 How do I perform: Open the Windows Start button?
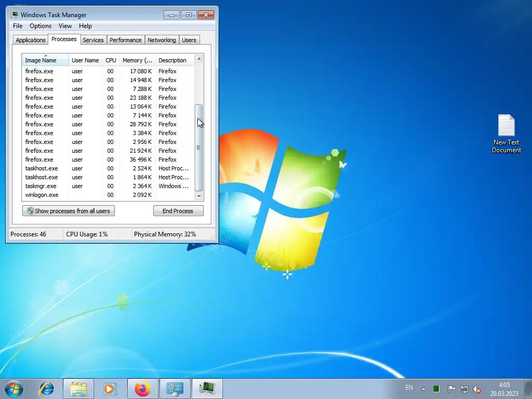(14, 389)
